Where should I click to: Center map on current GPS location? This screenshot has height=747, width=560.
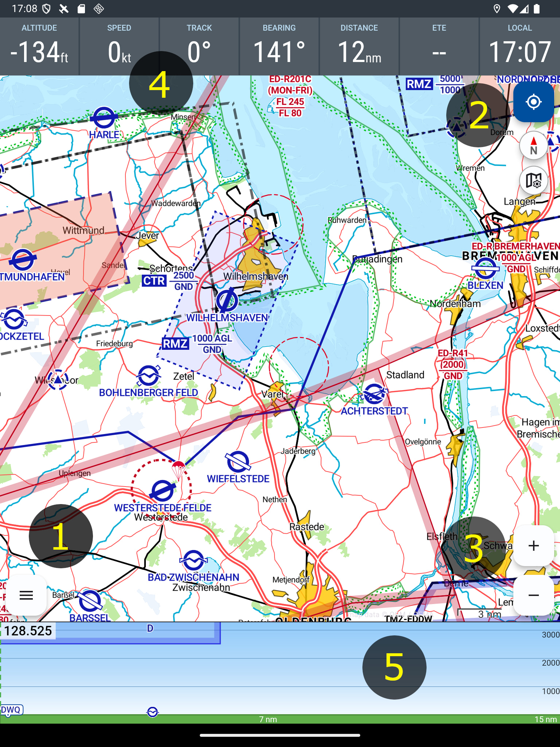533,102
